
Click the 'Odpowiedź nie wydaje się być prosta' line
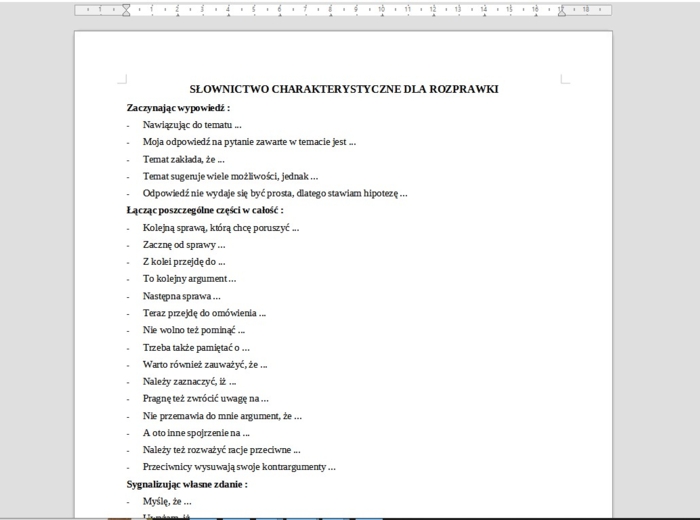[x=274, y=193]
